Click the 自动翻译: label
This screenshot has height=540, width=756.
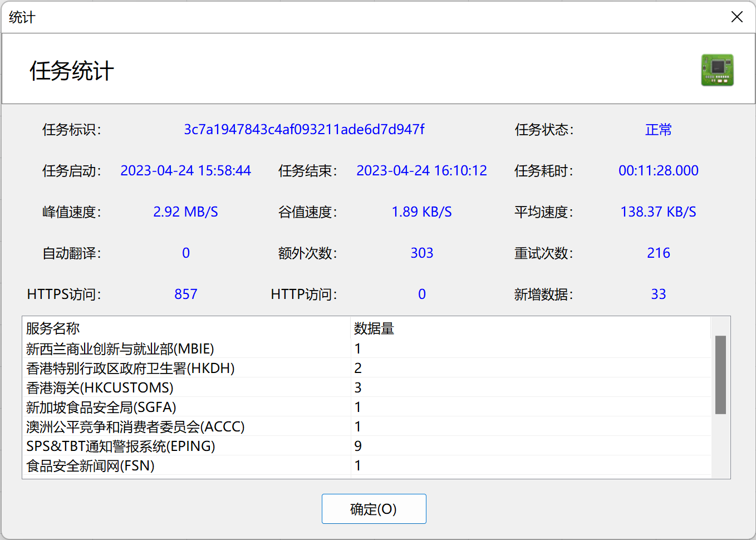[72, 253]
